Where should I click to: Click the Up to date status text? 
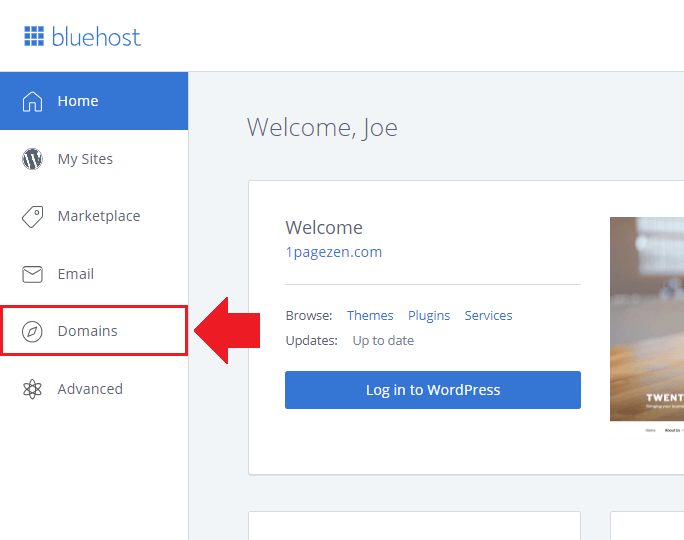[383, 341]
